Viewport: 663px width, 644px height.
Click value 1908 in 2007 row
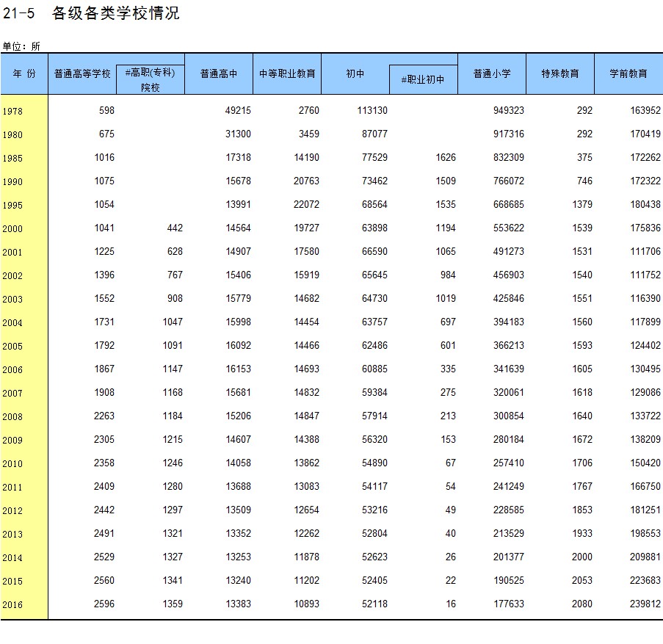click(104, 392)
